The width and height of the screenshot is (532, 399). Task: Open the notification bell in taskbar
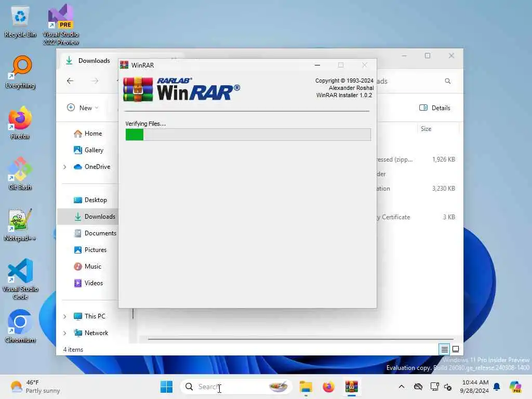click(x=497, y=387)
